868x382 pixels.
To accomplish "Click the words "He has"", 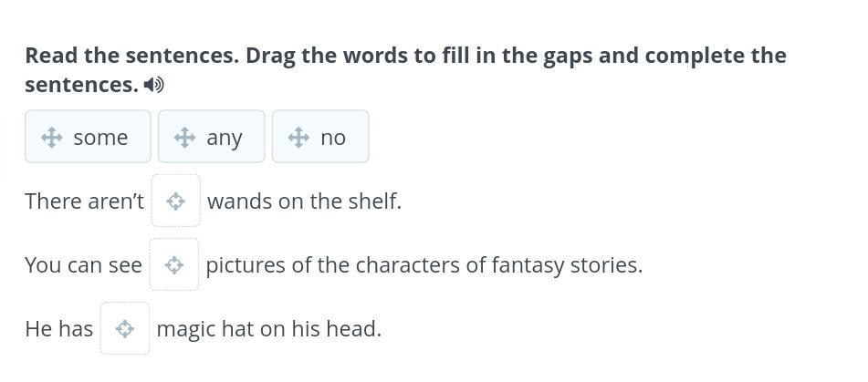I will click(59, 329).
